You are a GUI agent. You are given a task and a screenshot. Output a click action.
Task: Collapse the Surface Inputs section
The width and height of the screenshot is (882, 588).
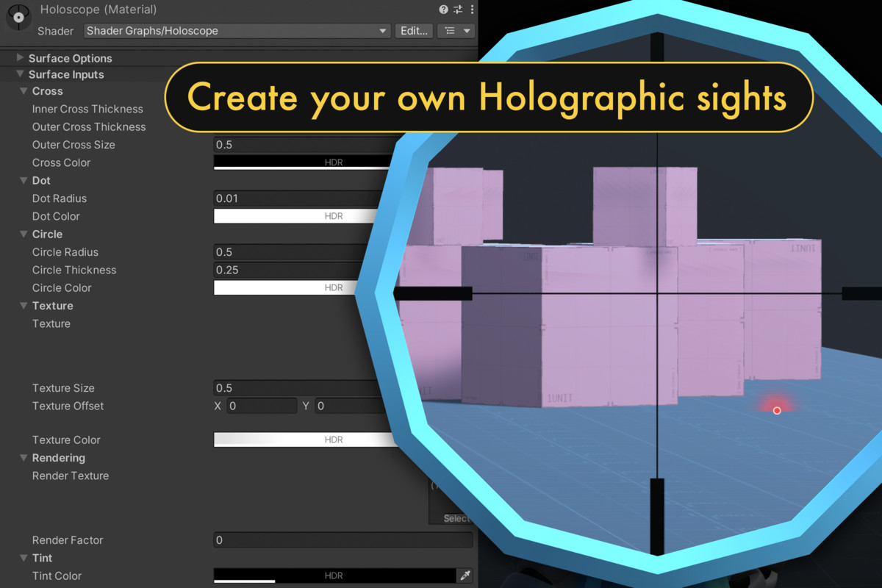pos(21,74)
